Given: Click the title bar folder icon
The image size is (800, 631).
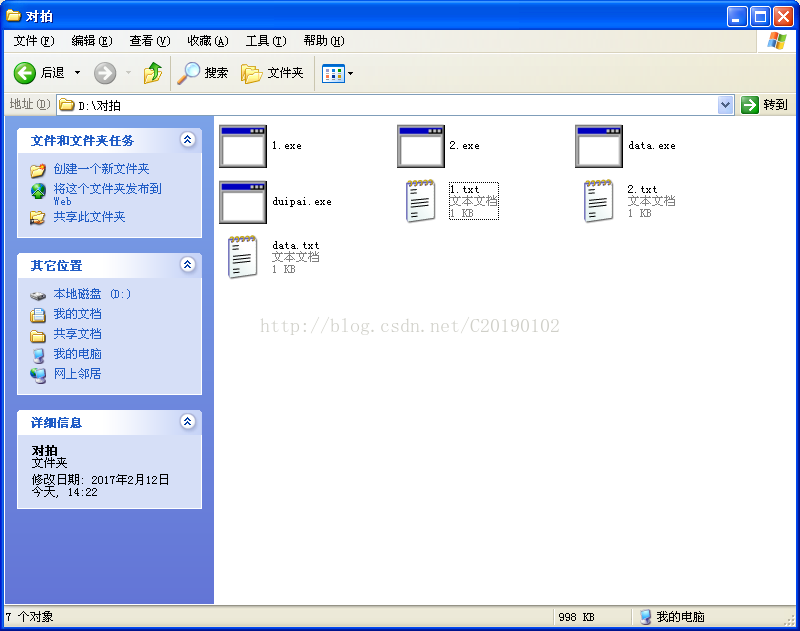Looking at the screenshot, I should click(14, 16).
